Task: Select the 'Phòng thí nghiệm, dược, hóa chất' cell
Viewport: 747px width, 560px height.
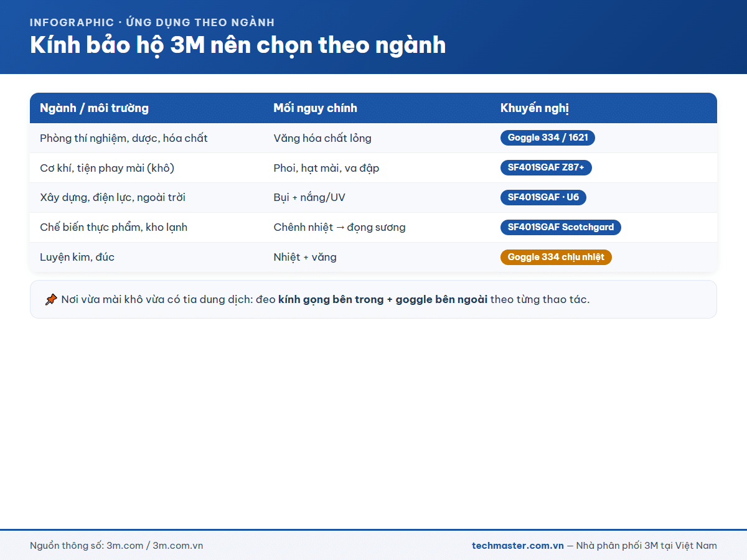Action: pos(124,138)
